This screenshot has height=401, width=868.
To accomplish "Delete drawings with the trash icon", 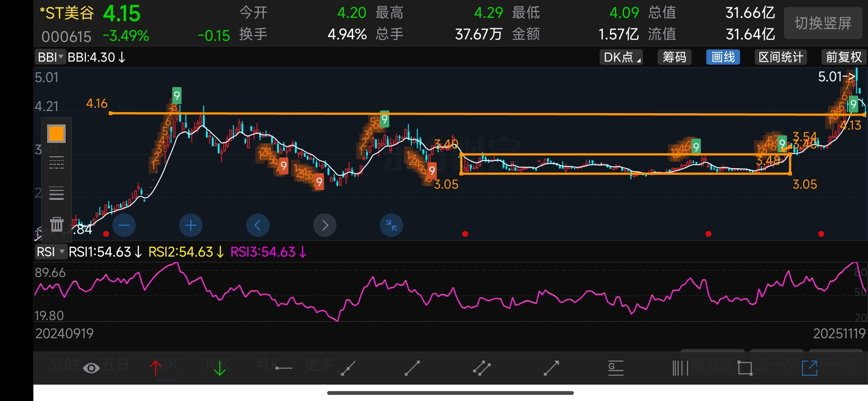I will pos(57,224).
